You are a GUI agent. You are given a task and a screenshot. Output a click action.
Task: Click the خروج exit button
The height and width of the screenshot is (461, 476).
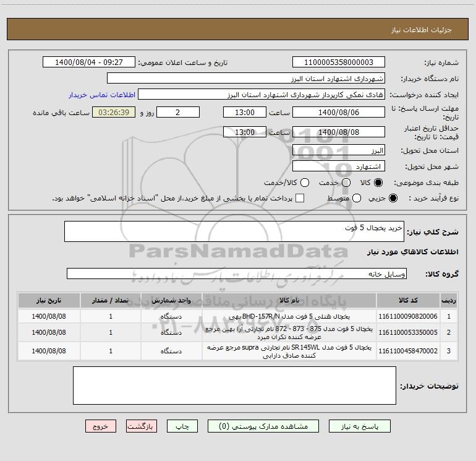[x=101, y=426]
